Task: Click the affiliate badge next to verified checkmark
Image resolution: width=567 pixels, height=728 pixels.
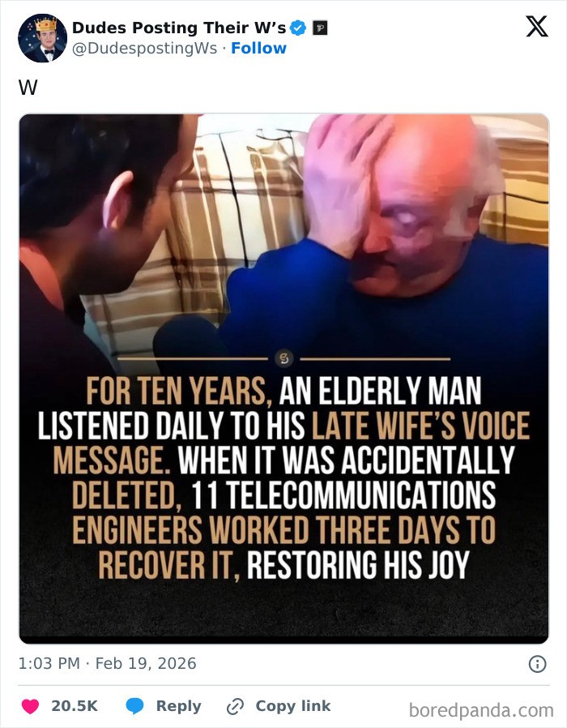Action: 320,28
